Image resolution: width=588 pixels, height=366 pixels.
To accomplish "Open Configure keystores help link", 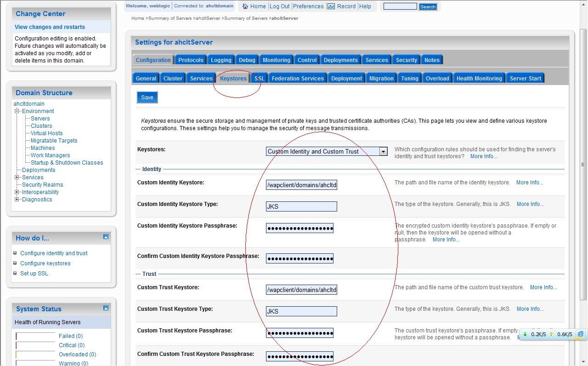I will [45, 263].
